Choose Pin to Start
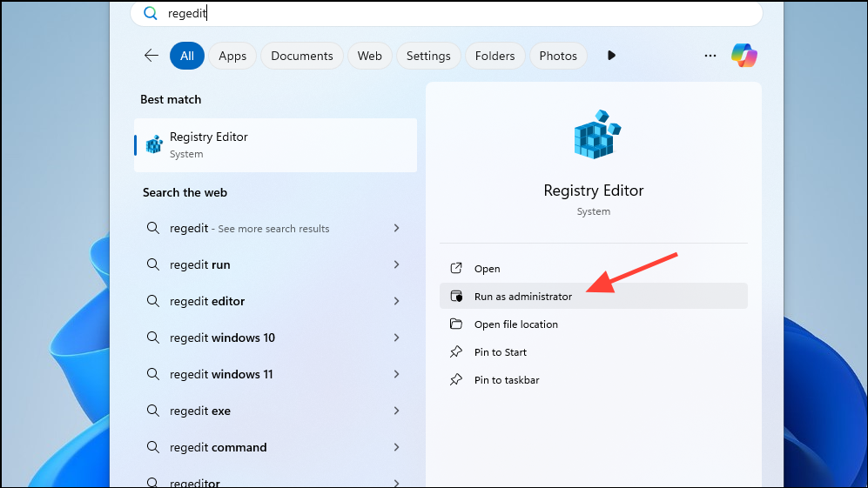Screen dimensions: 868x488 coord(594,352)
